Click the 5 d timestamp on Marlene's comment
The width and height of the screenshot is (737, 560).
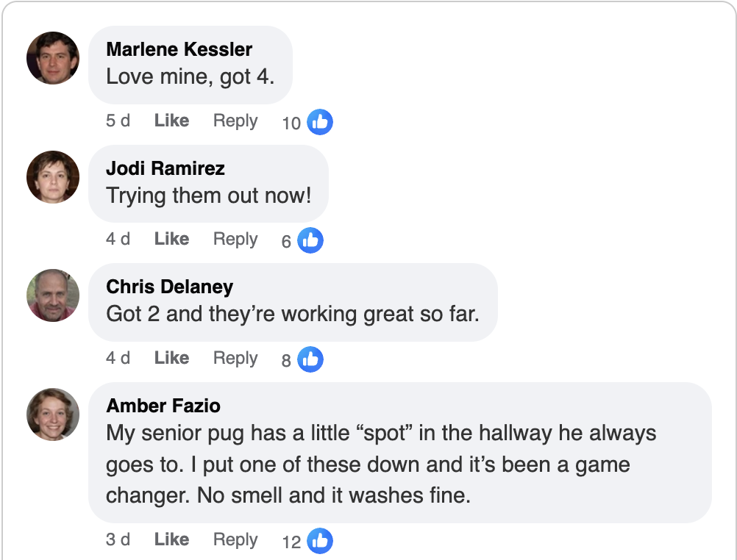(x=118, y=121)
